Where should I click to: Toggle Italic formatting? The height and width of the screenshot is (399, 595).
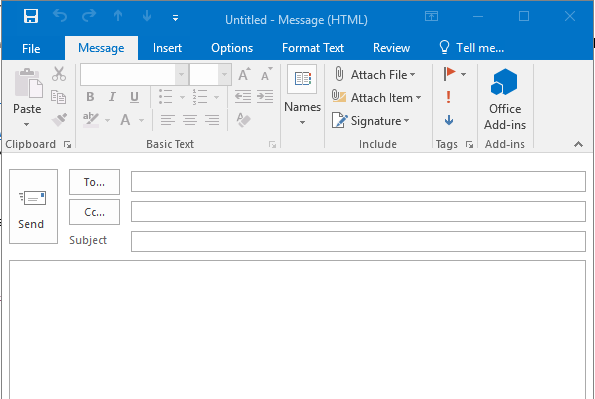click(x=112, y=97)
